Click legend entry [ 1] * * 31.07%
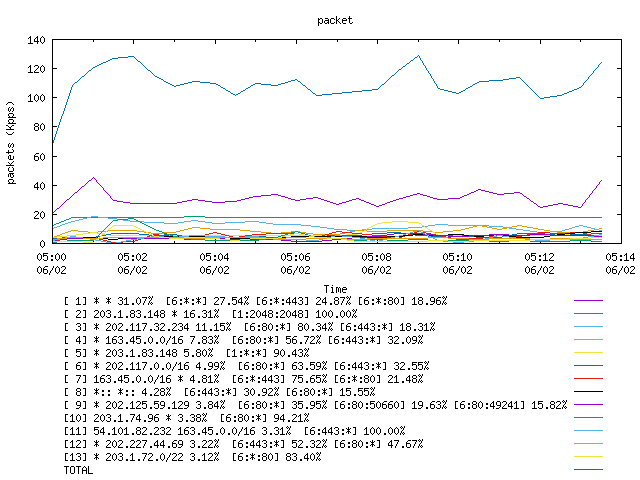This screenshot has height=480, width=640. 256,301
